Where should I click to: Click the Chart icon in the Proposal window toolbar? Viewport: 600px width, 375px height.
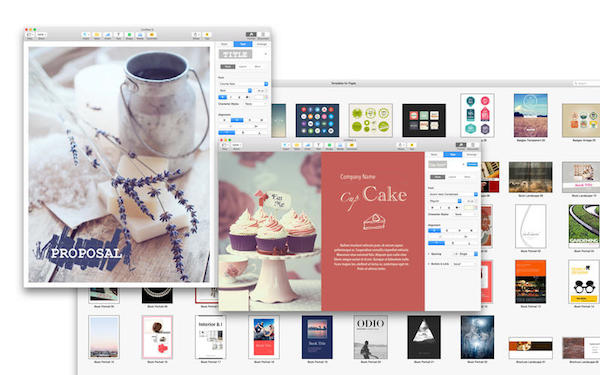pos(108,35)
